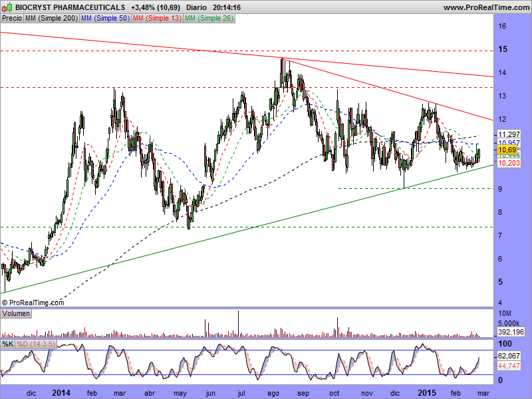Click the 392.196 volume value tag

[511, 332]
